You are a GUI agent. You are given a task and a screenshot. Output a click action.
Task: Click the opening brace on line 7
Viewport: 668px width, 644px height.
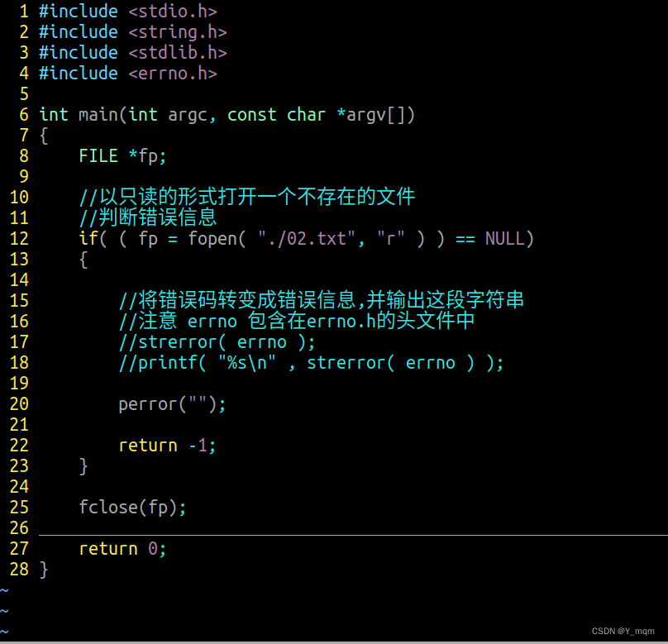(44, 136)
